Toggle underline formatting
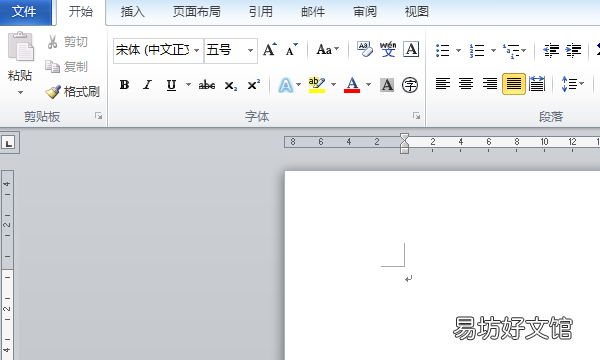Viewport: 600px width, 360px height. (171, 85)
